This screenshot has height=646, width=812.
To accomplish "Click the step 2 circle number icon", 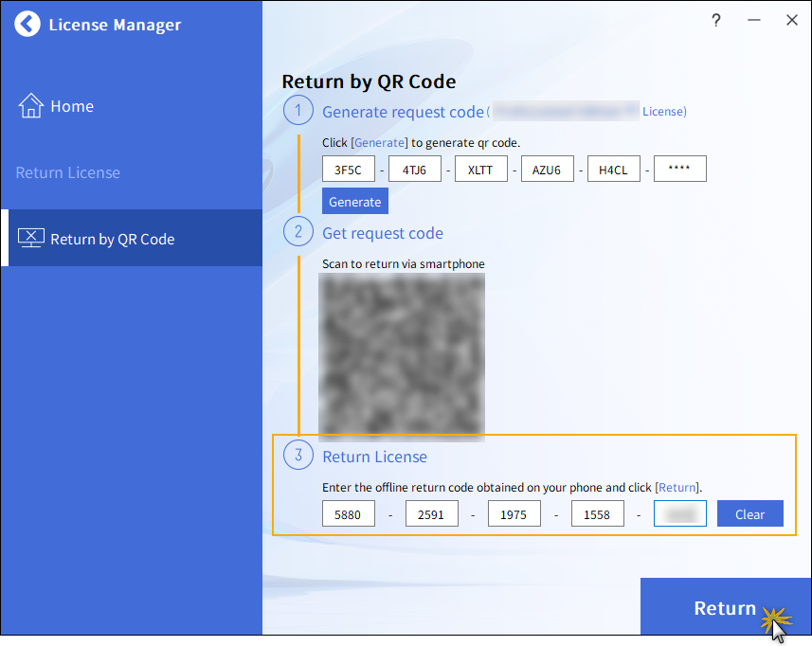I will pyautogui.click(x=298, y=232).
